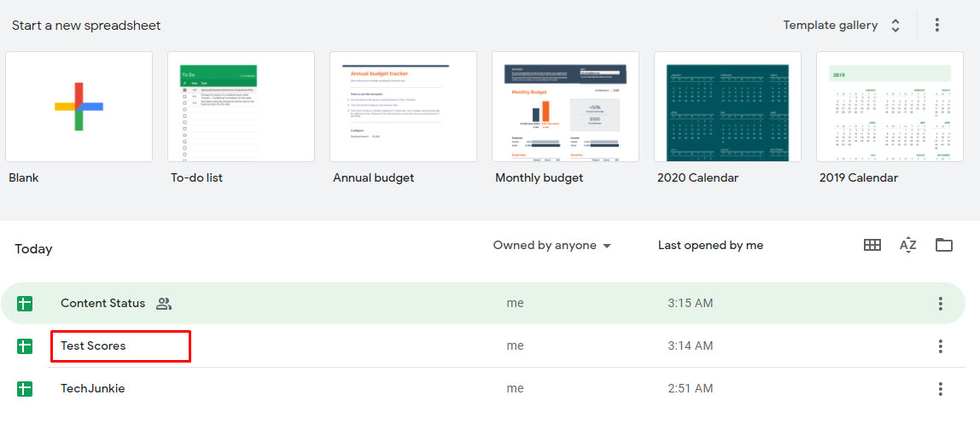
Task: Open the Content Status spreadsheet
Action: coord(102,304)
